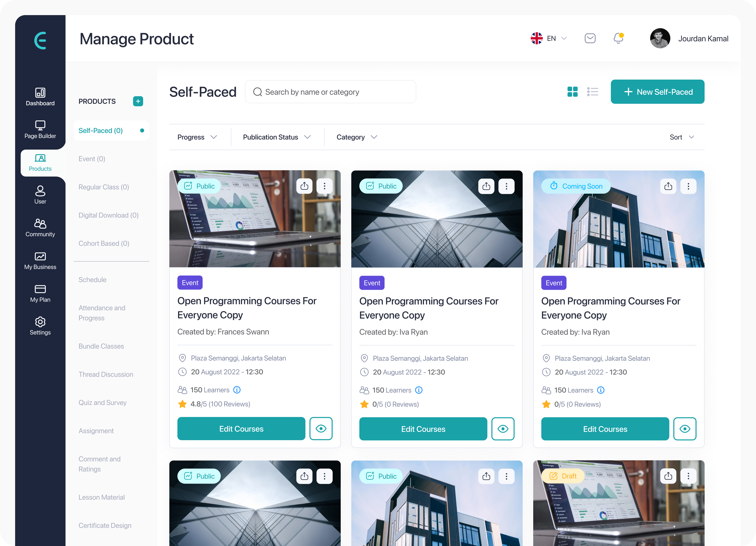Go to User section

40,195
